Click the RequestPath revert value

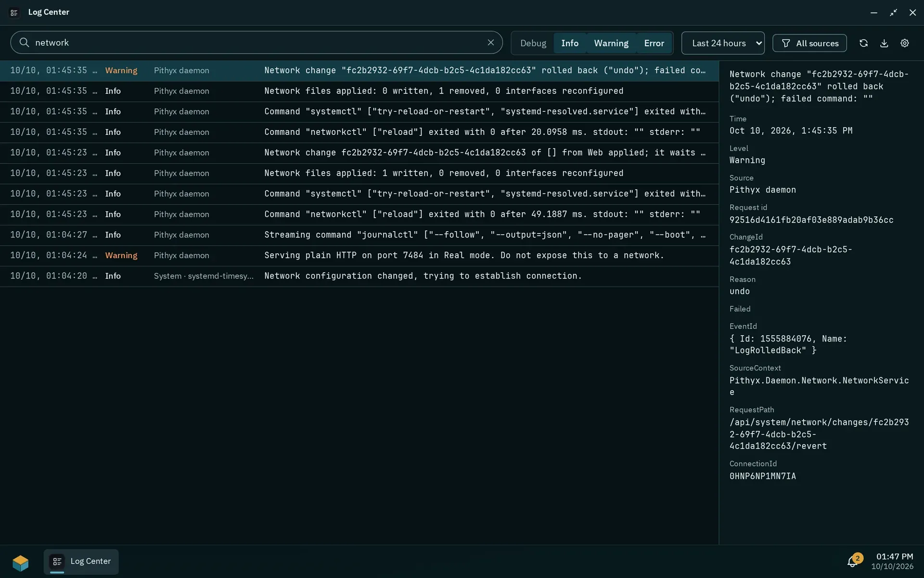819,434
